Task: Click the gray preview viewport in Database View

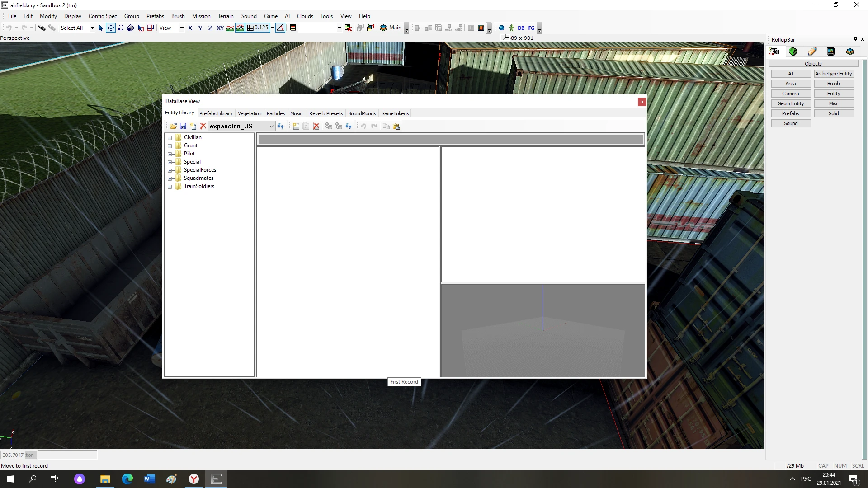Action: 542,330
